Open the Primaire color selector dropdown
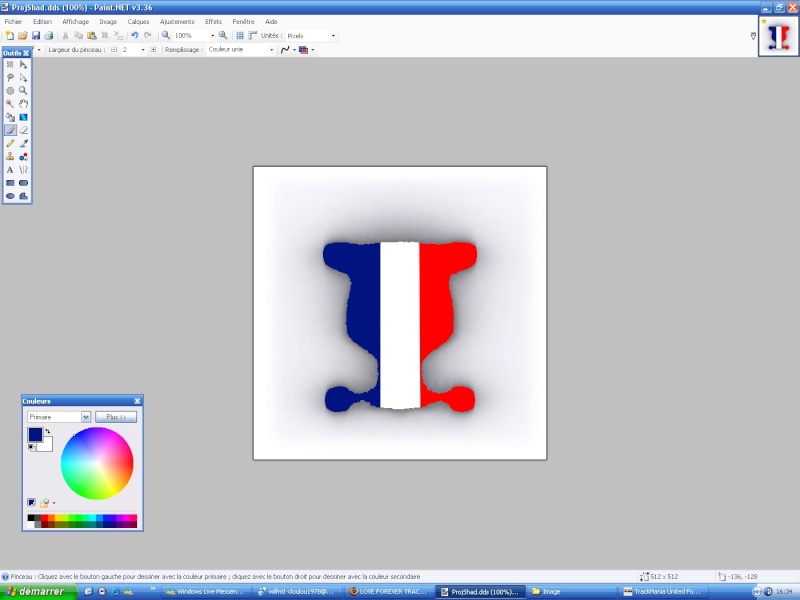The width and height of the screenshot is (800, 600). 86,417
